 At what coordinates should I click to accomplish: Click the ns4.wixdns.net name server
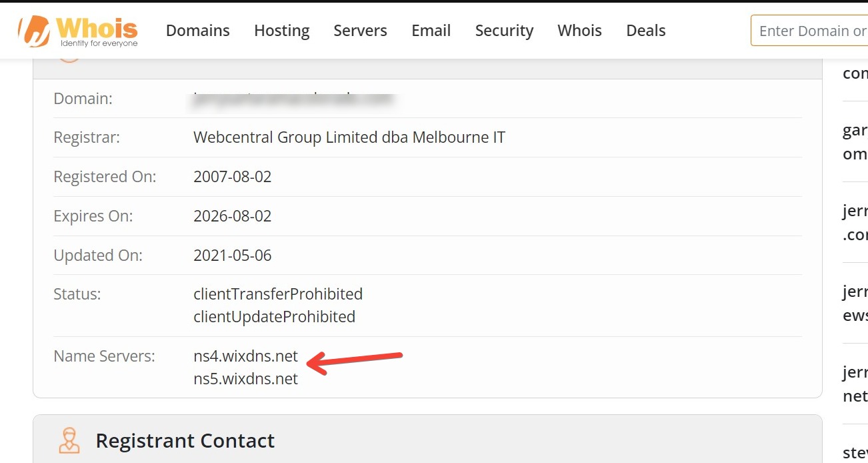(x=245, y=356)
